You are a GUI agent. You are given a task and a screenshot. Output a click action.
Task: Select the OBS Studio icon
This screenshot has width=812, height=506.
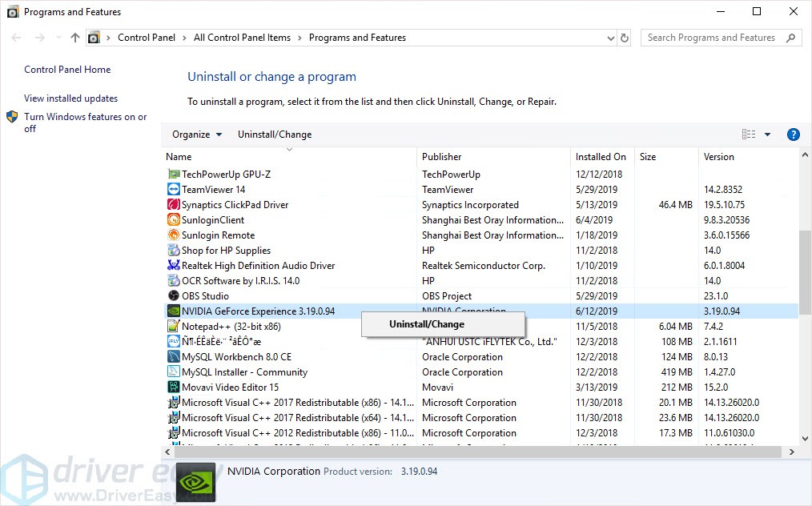pyautogui.click(x=173, y=295)
